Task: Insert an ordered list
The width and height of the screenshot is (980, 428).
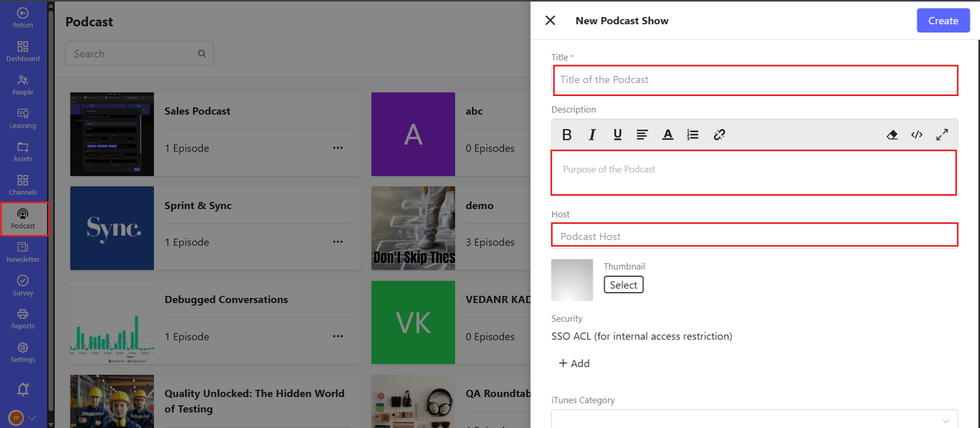Action: point(693,135)
